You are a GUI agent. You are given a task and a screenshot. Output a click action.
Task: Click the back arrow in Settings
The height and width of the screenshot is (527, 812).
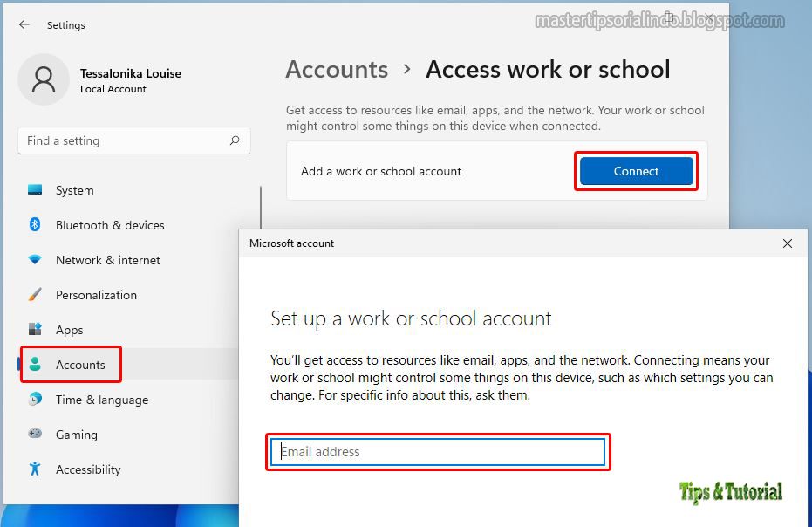click(24, 24)
